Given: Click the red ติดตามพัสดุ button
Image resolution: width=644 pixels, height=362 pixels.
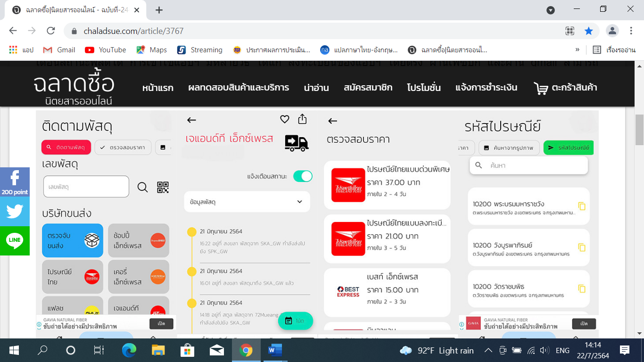Looking at the screenshot, I should [66, 148].
